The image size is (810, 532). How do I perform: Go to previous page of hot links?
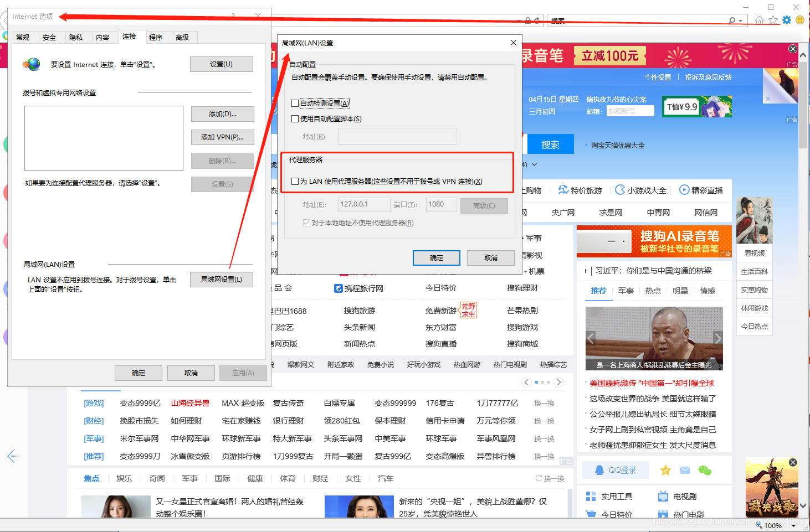pyautogui.click(x=527, y=383)
